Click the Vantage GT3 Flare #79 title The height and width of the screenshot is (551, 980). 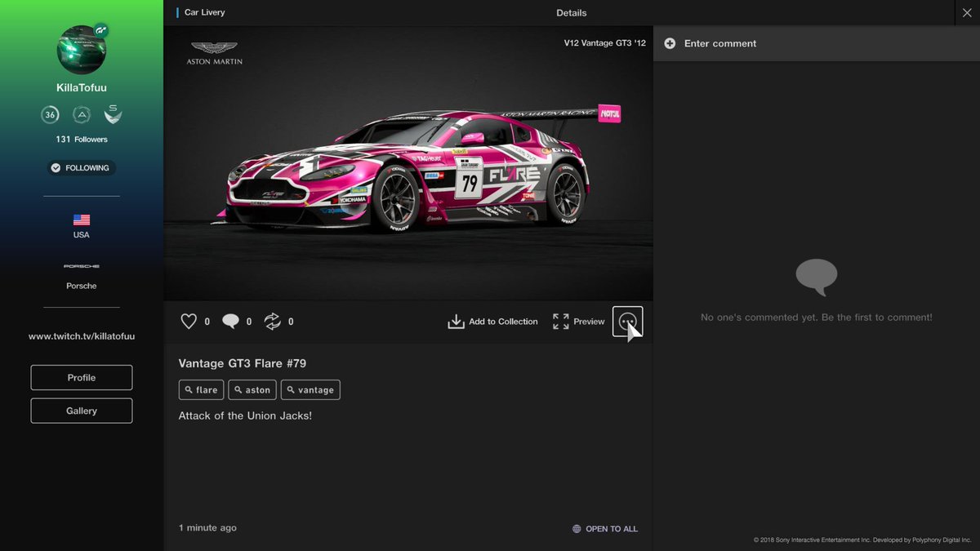click(243, 363)
